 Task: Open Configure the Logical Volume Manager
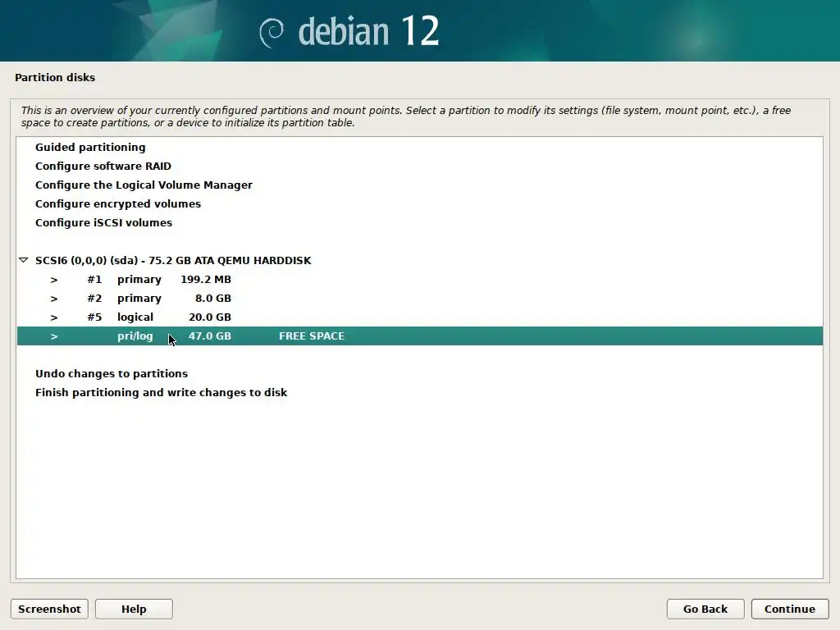pyautogui.click(x=420, y=185)
